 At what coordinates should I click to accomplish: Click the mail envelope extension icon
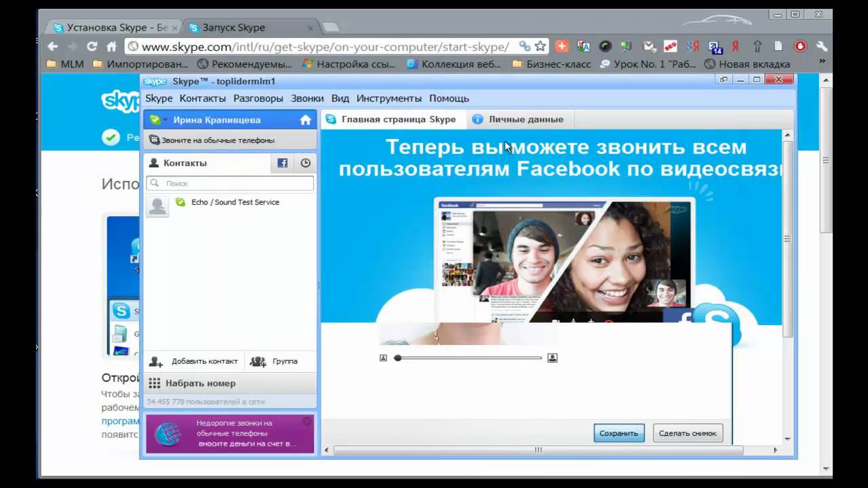[649, 46]
